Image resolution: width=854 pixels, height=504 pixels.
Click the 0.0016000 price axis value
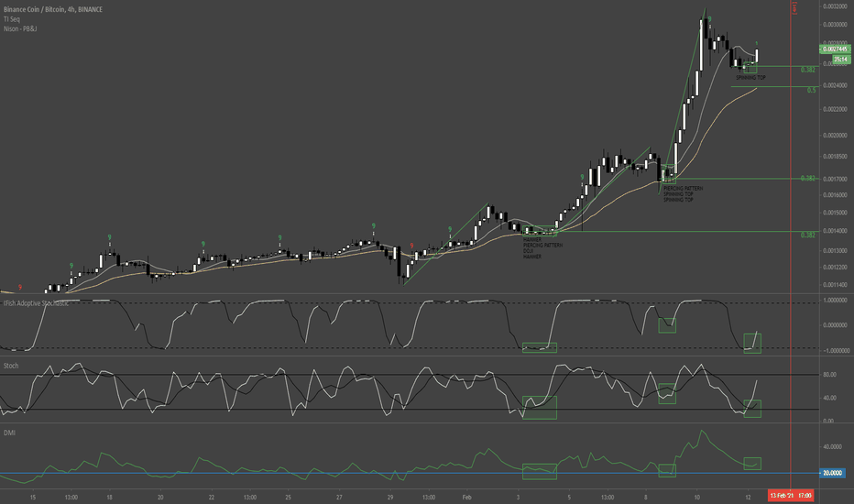click(x=835, y=195)
